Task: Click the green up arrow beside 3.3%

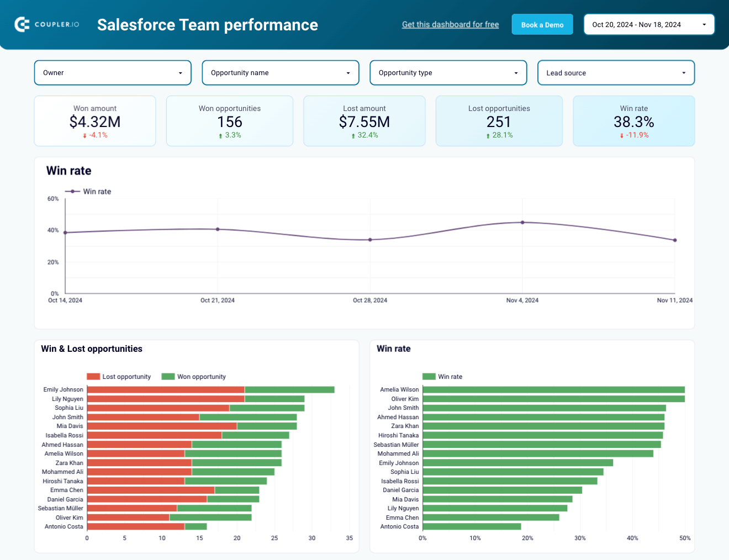Action: pyautogui.click(x=220, y=135)
